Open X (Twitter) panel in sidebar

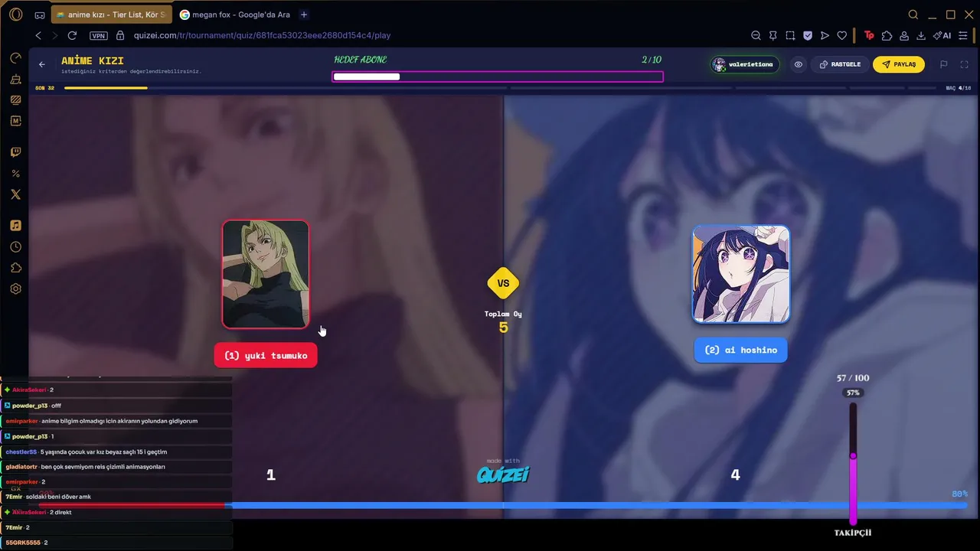point(15,194)
